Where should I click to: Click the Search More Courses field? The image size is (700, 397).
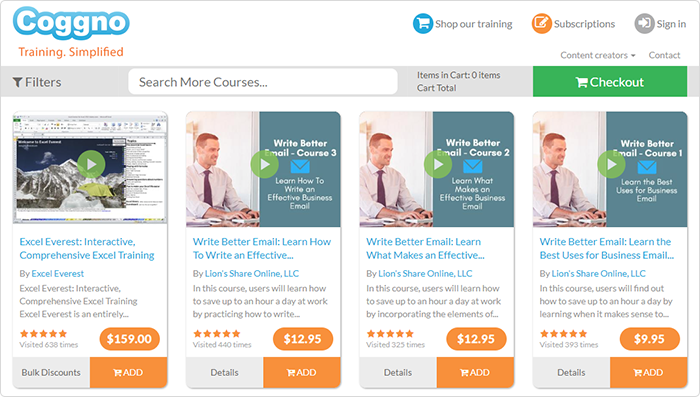(263, 82)
